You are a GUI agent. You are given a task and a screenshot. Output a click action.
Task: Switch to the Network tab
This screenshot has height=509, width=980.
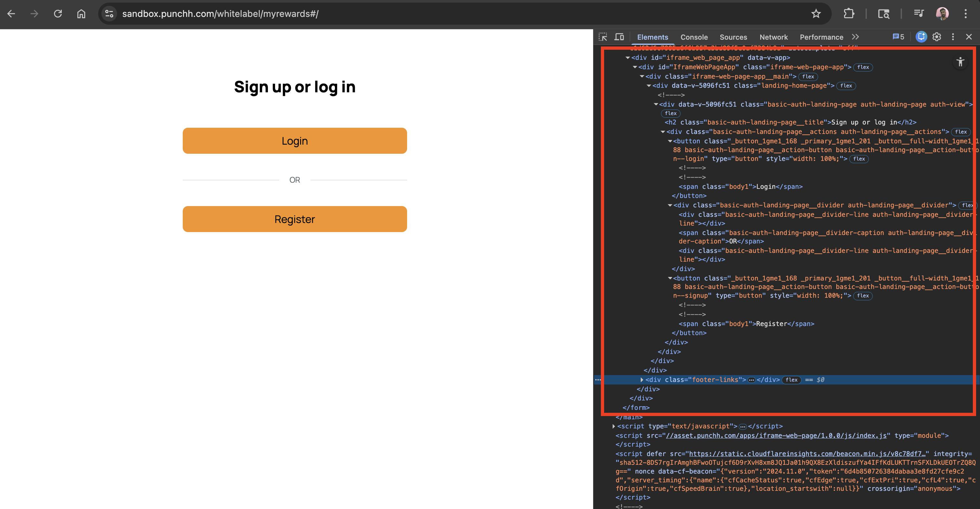(x=774, y=37)
